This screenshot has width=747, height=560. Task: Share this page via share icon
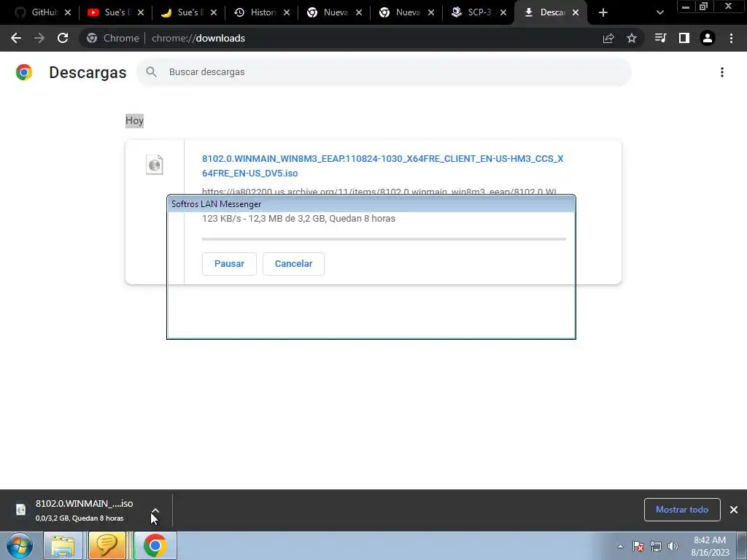608,38
